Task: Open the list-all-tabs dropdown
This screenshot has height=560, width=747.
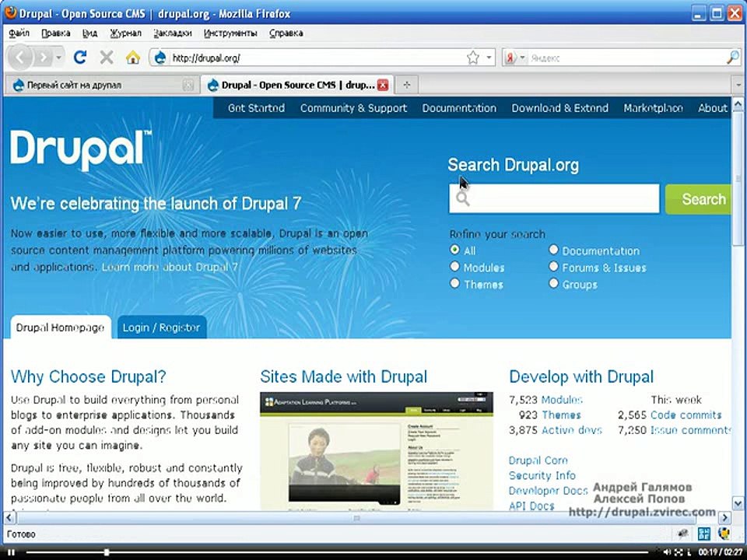Action: click(738, 85)
